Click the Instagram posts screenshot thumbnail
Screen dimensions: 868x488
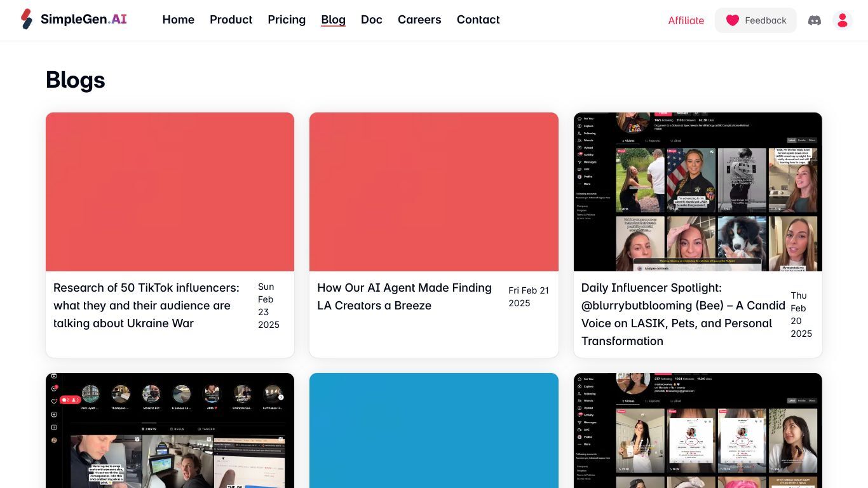[x=170, y=430]
